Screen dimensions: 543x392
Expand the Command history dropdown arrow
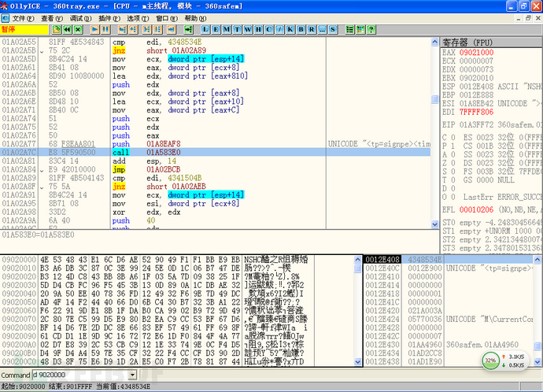tap(132, 375)
